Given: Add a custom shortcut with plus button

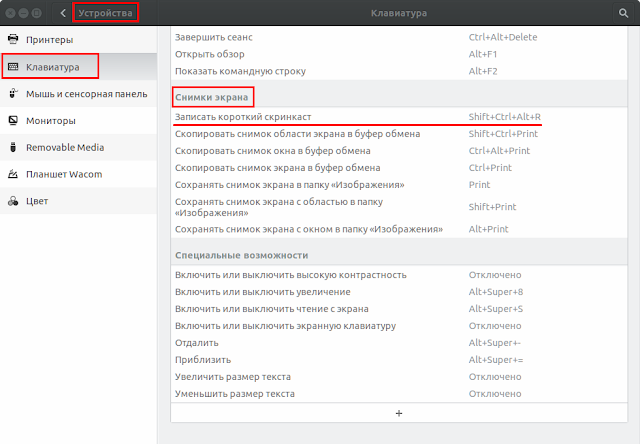Looking at the screenshot, I should point(399,413).
